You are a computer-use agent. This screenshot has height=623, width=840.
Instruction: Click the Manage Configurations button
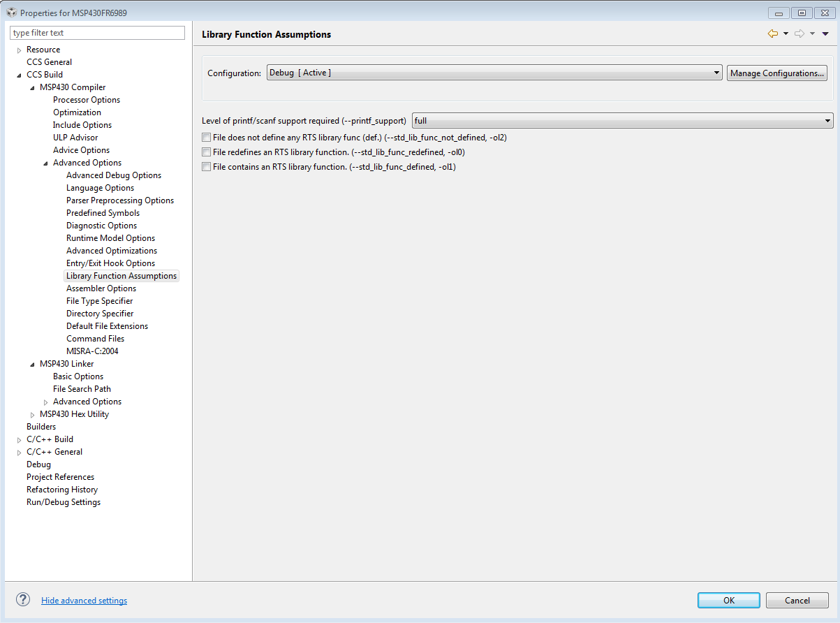tap(777, 73)
